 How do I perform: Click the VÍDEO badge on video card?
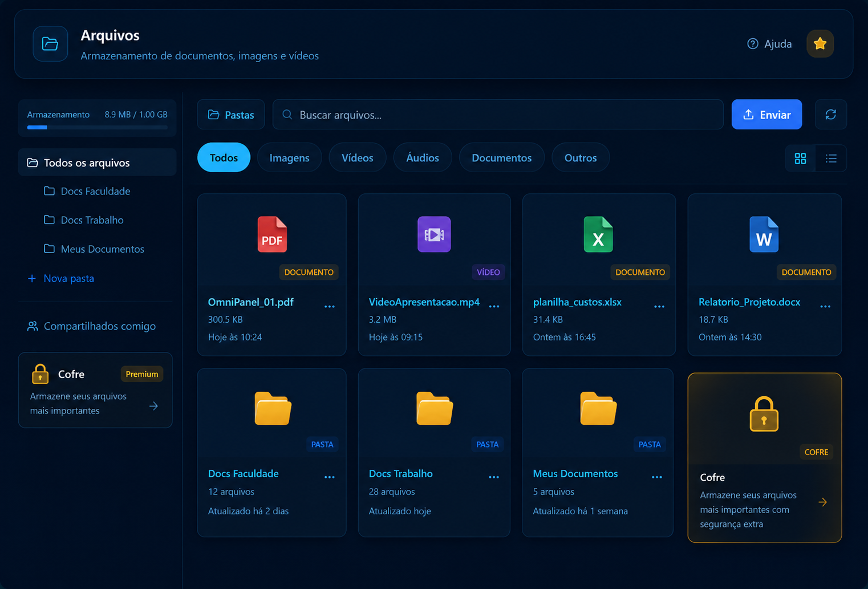tap(488, 273)
